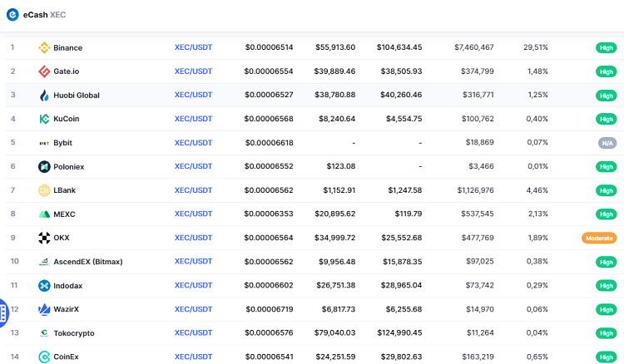Select the Tokocrypto row price $0.00006576
This screenshot has height=364, width=624.
269,333
